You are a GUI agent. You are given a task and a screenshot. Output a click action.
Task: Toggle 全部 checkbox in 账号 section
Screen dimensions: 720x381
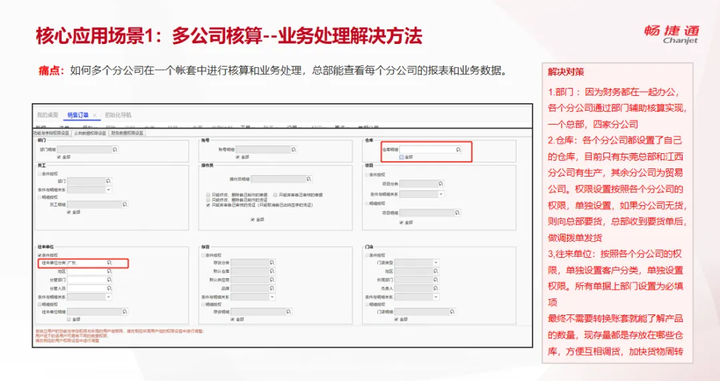click(237, 157)
